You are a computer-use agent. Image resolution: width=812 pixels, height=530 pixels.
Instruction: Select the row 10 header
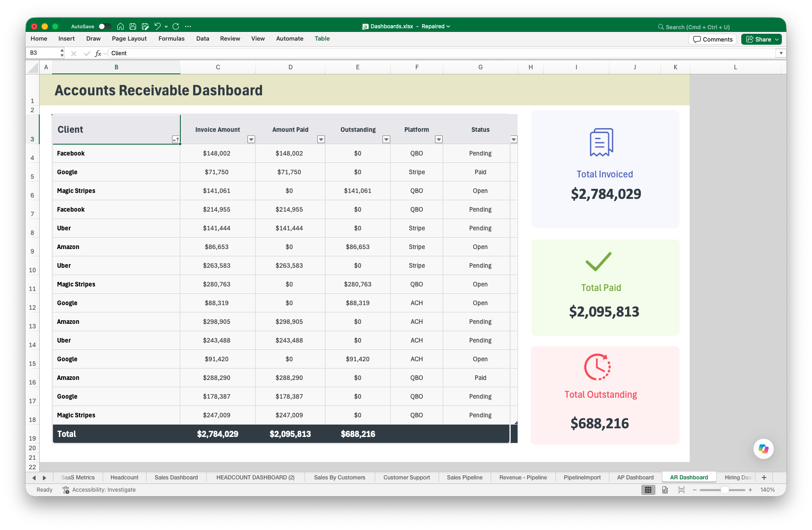click(32, 265)
